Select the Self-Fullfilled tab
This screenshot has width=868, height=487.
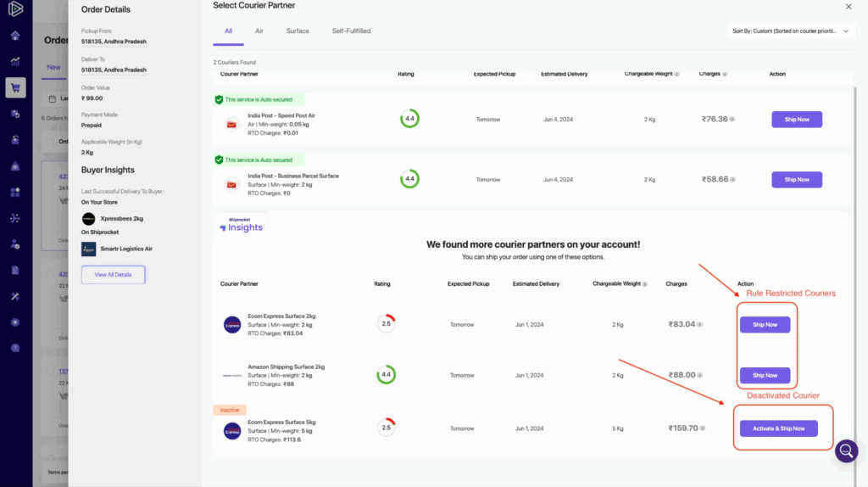[x=351, y=31]
